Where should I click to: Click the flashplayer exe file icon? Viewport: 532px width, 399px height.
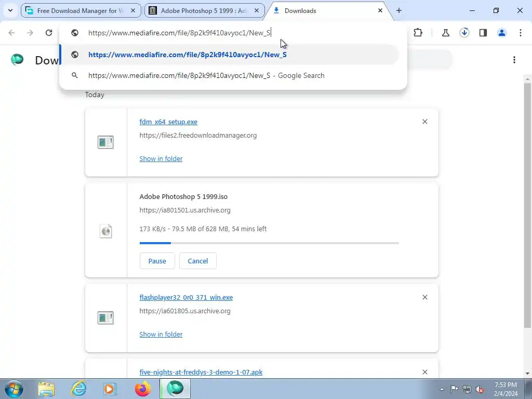click(x=105, y=318)
